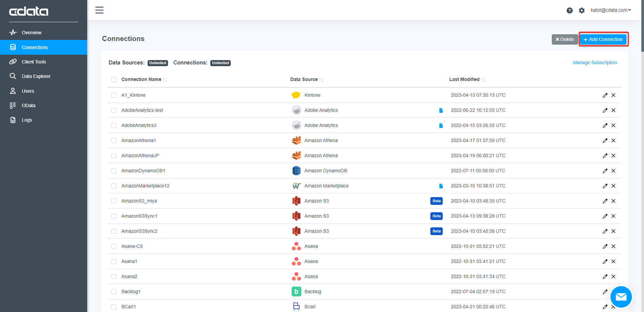The image size is (644, 312).
Task: Click the Asana2 connection name
Action: click(129, 276)
